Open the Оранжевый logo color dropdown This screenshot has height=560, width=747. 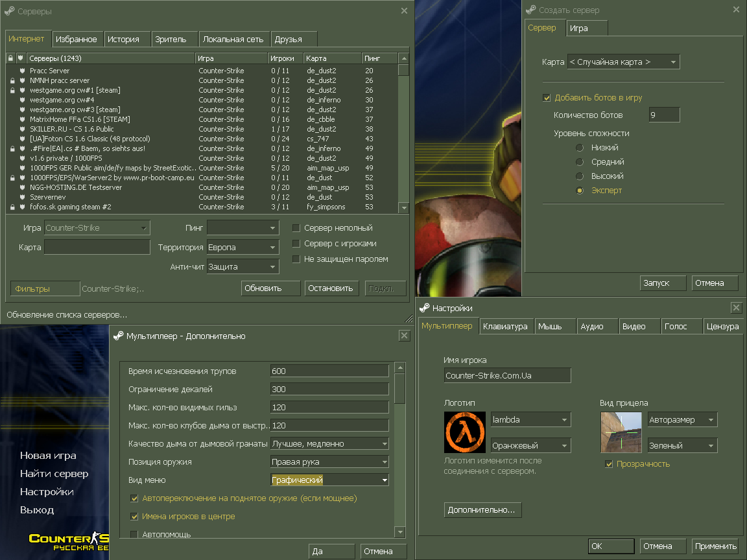pos(530,445)
